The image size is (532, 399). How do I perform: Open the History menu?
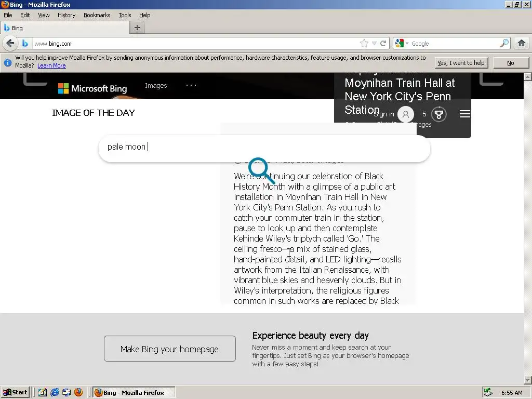66,15
